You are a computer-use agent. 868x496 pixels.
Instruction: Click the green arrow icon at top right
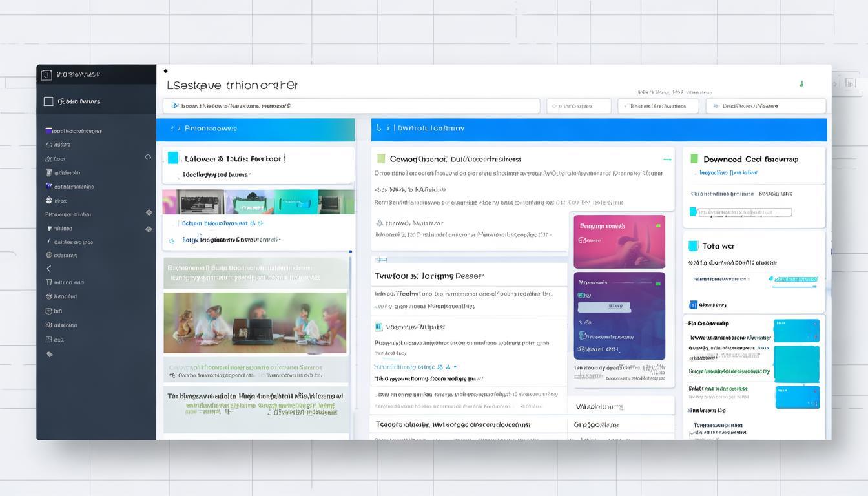pyautogui.click(x=801, y=83)
